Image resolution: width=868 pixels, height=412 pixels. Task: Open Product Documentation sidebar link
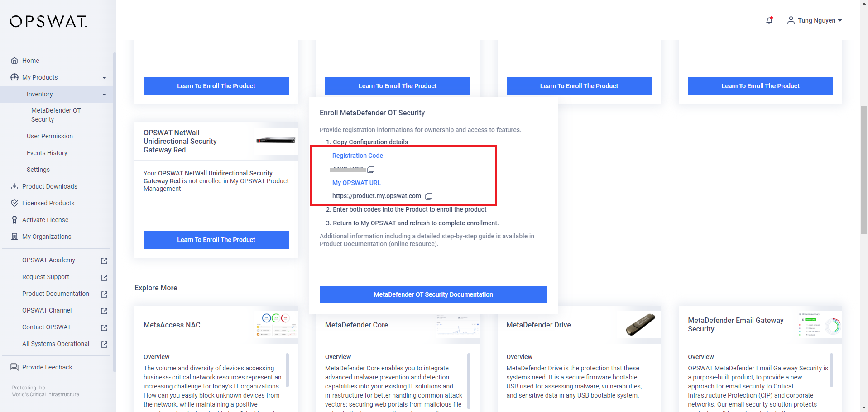click(x=56, y=294)
